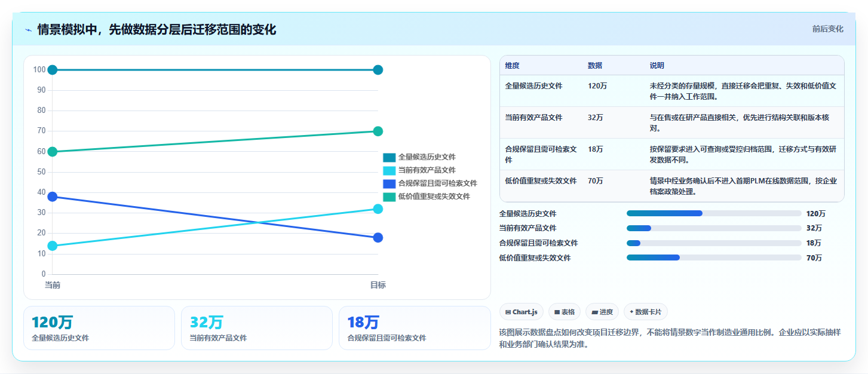
Task: Click the lightning icon beside the title
Action: tap(28, 30)
